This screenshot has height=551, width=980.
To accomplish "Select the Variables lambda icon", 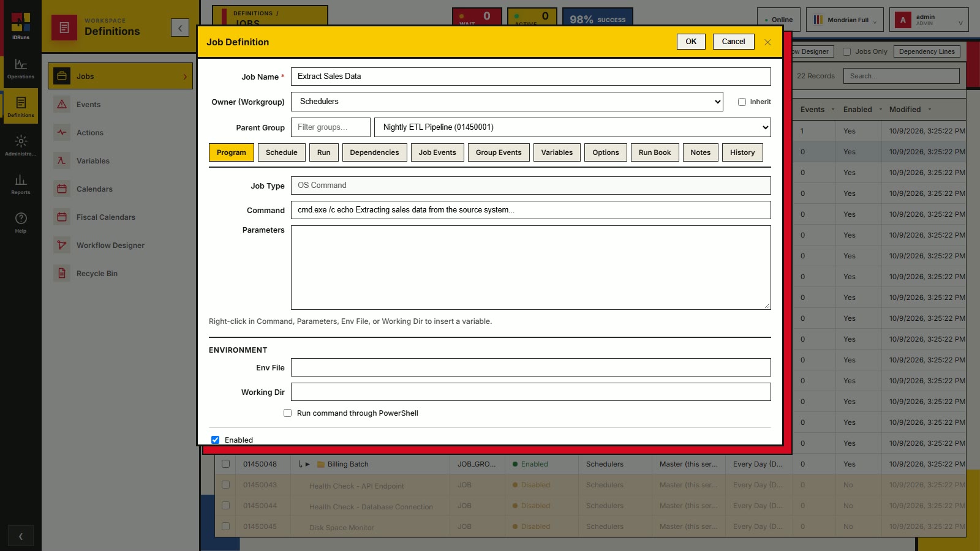I will coord(62,161).
